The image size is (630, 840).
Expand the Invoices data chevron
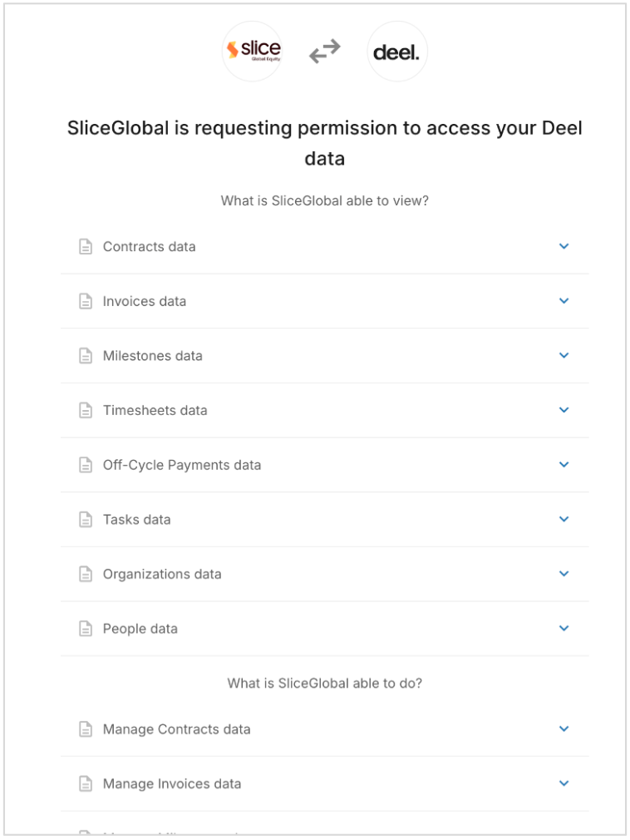[x=564, y=301]
